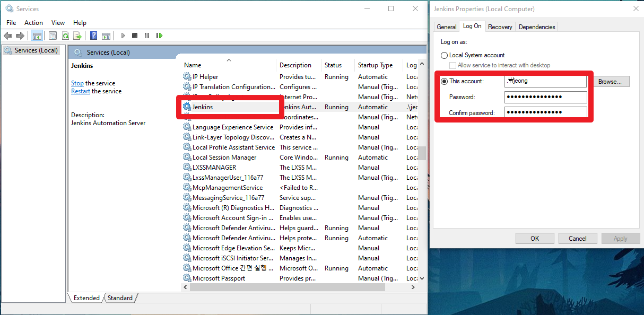
Task: Click Cancel in Jenkins Properties
Action: pyautogui.click(x=578, y=239)
